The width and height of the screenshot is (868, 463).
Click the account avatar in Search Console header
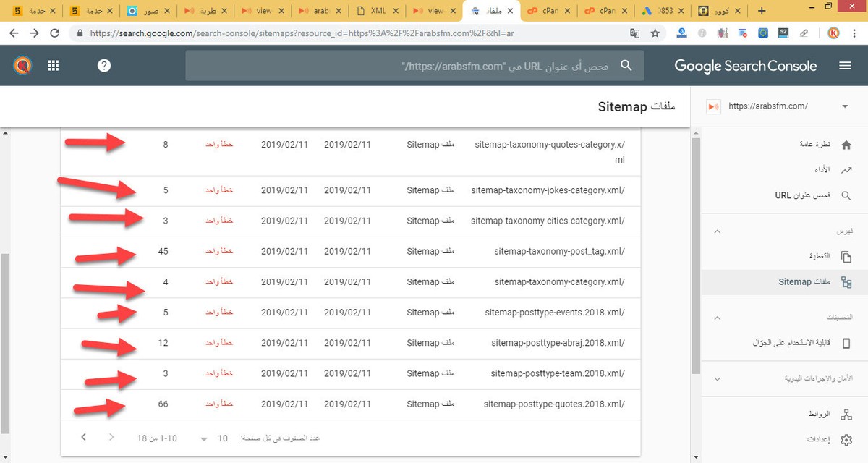pyautogui.click(x=22, y=66)
